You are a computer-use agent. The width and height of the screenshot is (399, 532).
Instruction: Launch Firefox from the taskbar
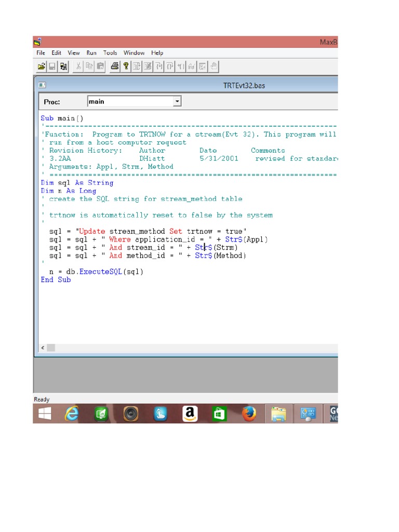(249, 414)
